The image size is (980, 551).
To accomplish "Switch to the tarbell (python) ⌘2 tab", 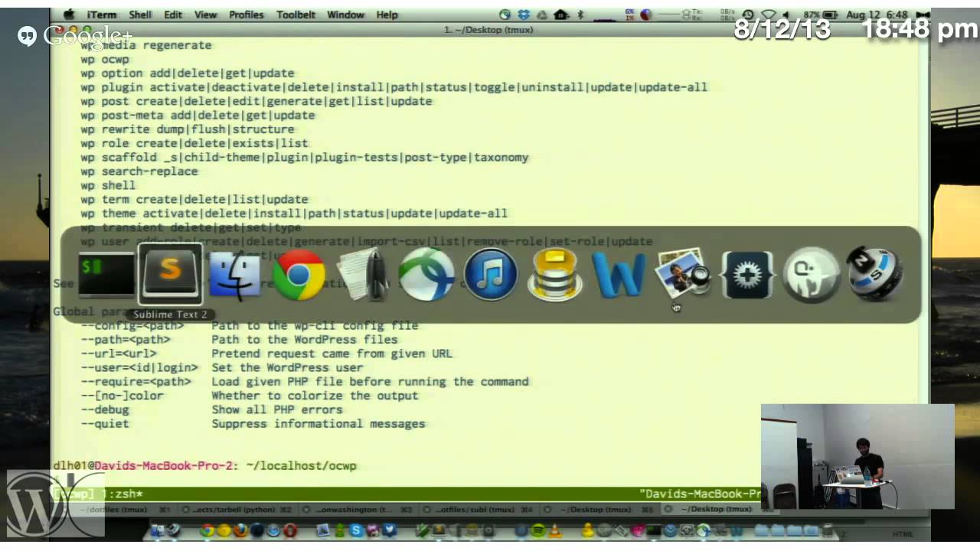I will [237, 509].
